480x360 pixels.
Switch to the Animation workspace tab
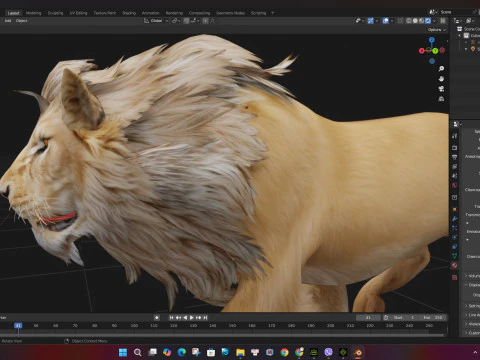coord(151,13)
